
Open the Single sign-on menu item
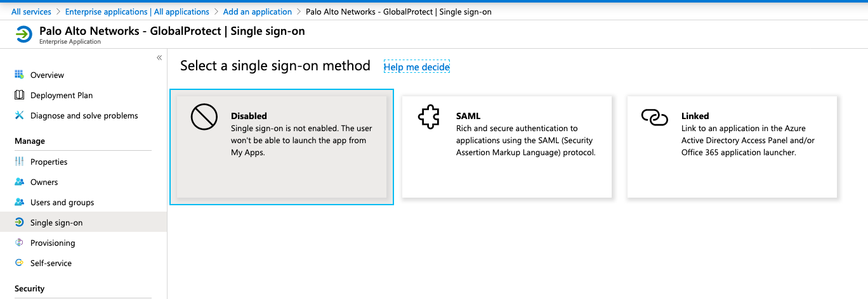[x=56, y=222]
